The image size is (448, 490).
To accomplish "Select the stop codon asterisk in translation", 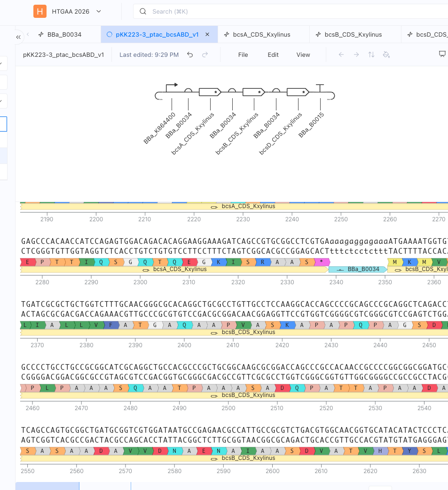I will [322, 262].
